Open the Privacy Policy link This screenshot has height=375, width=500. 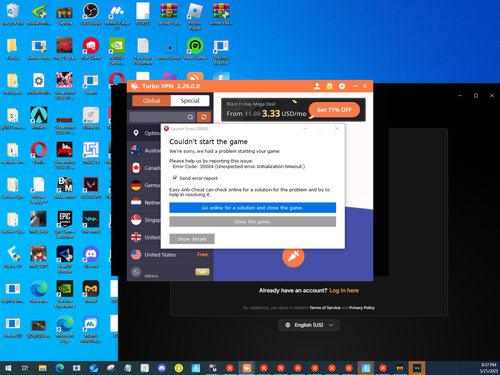pos(362,308)
